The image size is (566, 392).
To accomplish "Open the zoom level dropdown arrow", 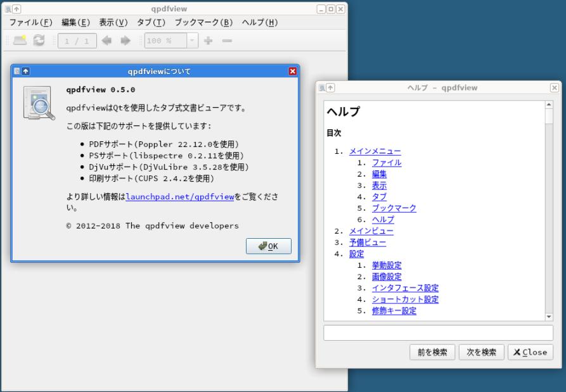I will [193, 41].
